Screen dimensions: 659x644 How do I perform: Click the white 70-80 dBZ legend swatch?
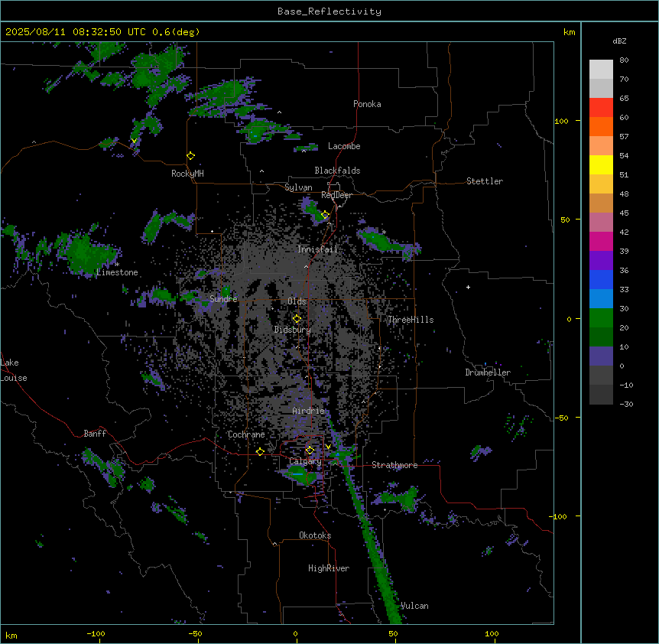[601, 70]
